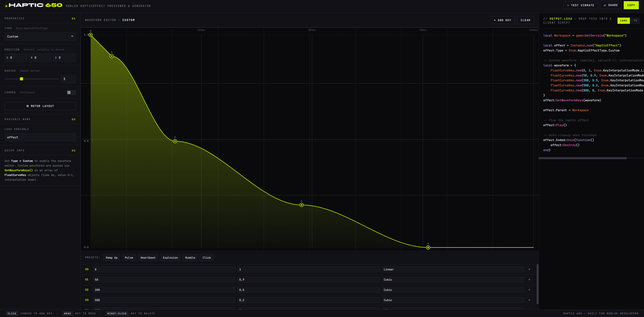Select waveform key point 2 on the graph
Screen dimensions: 644x317
[x=175, y=141]
